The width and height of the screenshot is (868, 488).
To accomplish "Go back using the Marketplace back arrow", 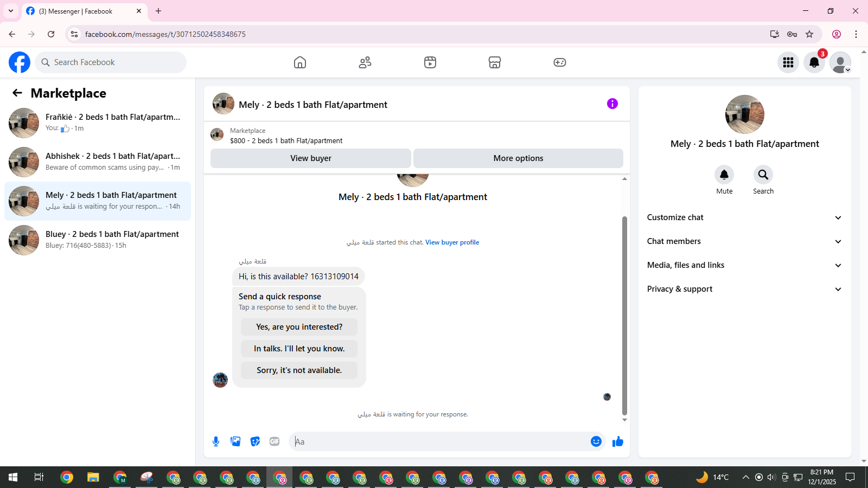I will point(17,93).
